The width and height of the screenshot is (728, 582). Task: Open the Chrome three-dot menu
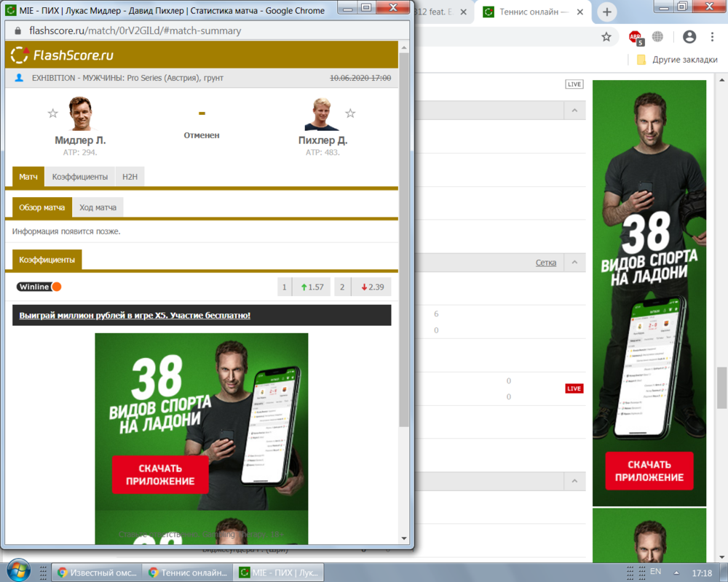[712, 36]
